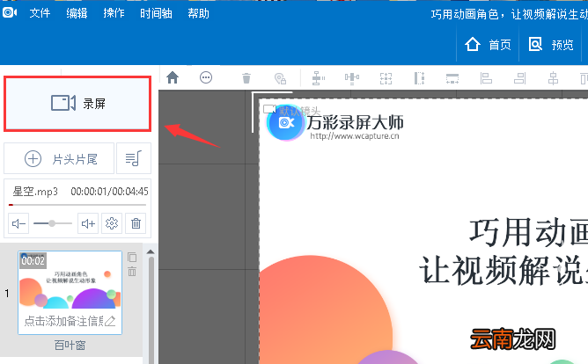The height and width of the screenshot is (364, 588).
Task: Click the scene list scroll up arrow
Action: click(x=151, y=251)
